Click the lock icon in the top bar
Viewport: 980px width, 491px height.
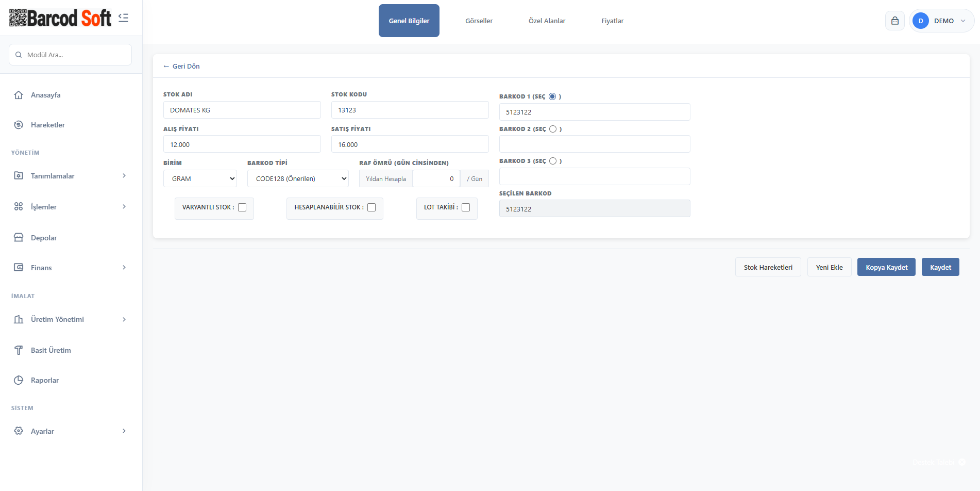coord(894,21)
